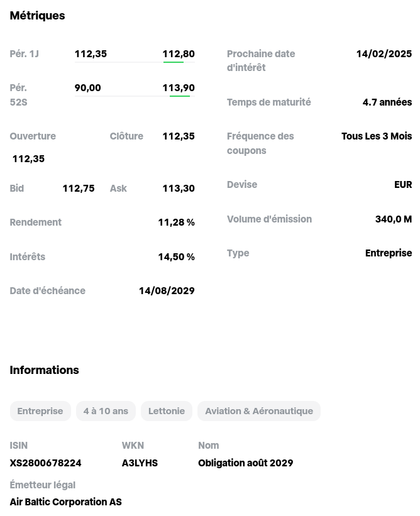The image size is (420, 516).
Task: Click the coupon frequency Tous Les 3 Mois
Action: (376, 136)
